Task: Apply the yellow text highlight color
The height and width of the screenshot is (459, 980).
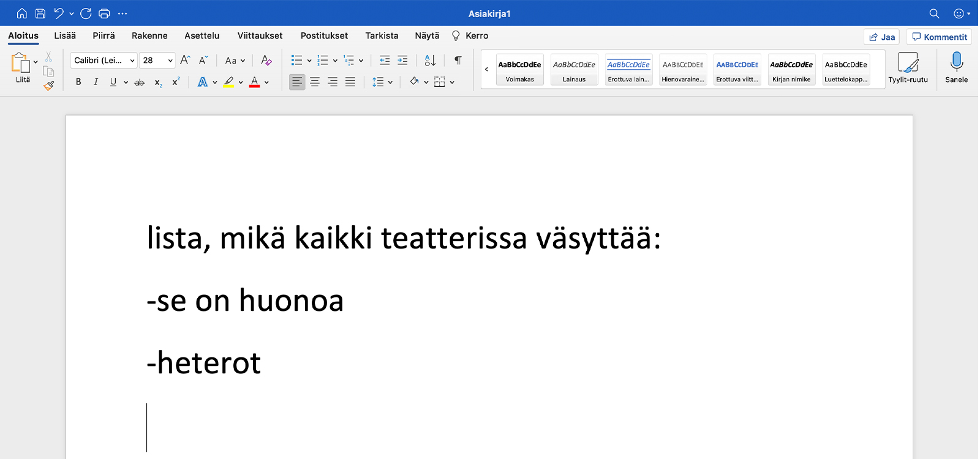Action: (228, 82)
